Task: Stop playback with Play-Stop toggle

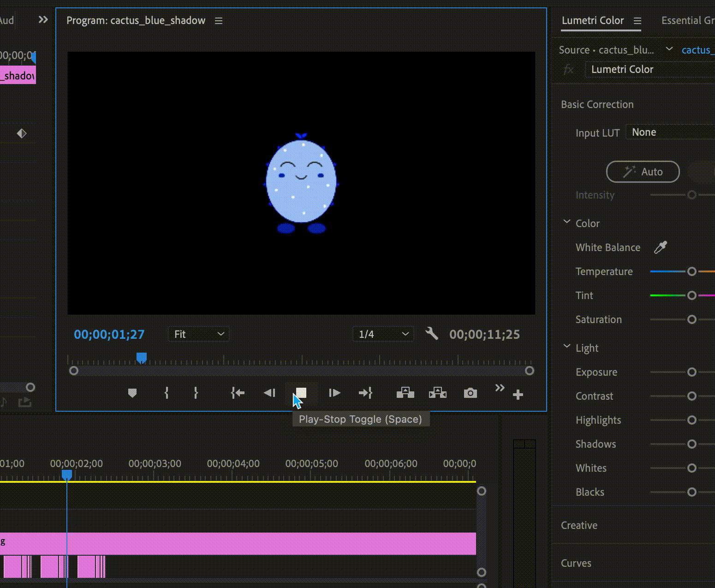Action: tap(301, 393)
